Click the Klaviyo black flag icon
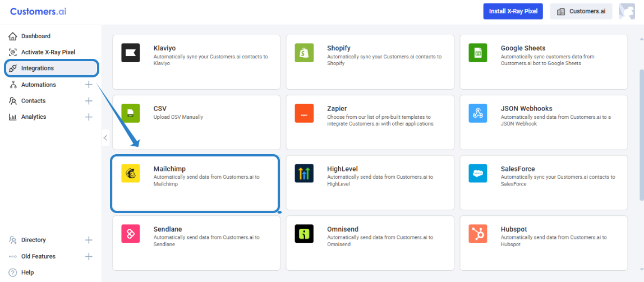 click(131, 53)
